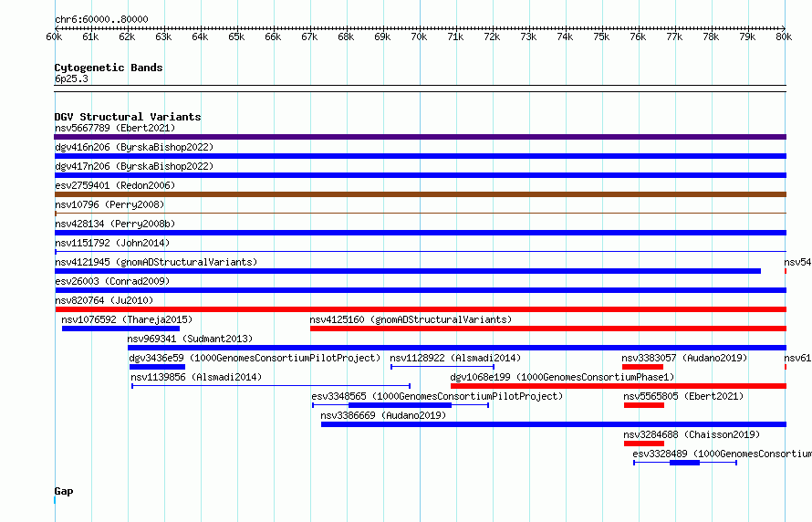Click the nsv1128922 (Alsmadi2014) thin variant line
The width and height of the screenshot is (812, 522).
[x=442, y=367]
